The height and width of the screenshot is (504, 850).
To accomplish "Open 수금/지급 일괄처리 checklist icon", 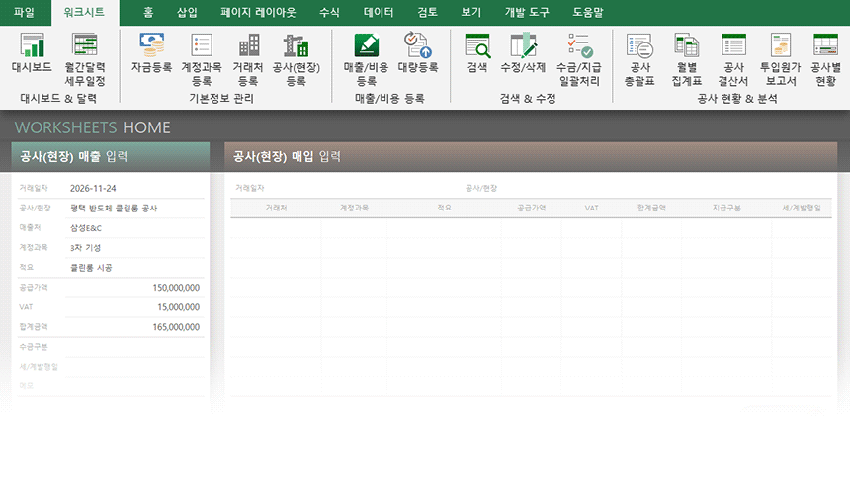I will [x=579, y=45].
